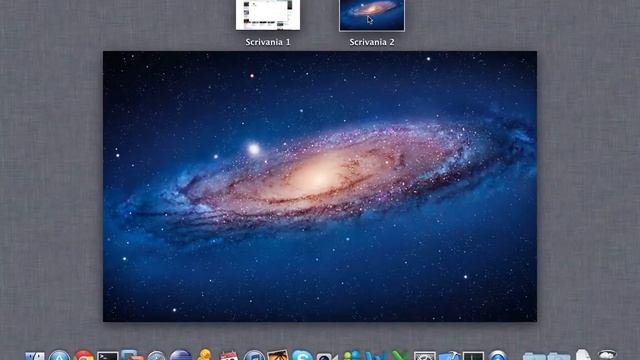Switch to the Scrivania 1 desktop thumbnail
Image resolution: width=640 pixels, height=360 pixels.
(x=268, y=15)
